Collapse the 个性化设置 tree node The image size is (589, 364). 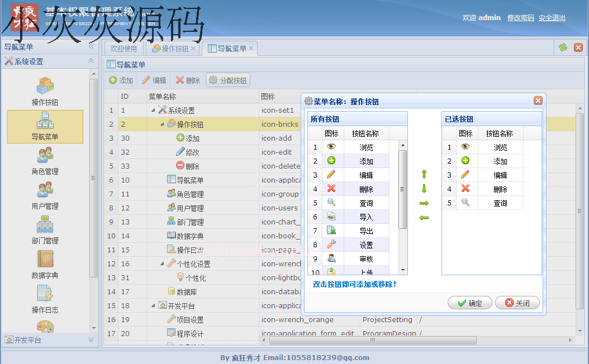tap(162, 264)
